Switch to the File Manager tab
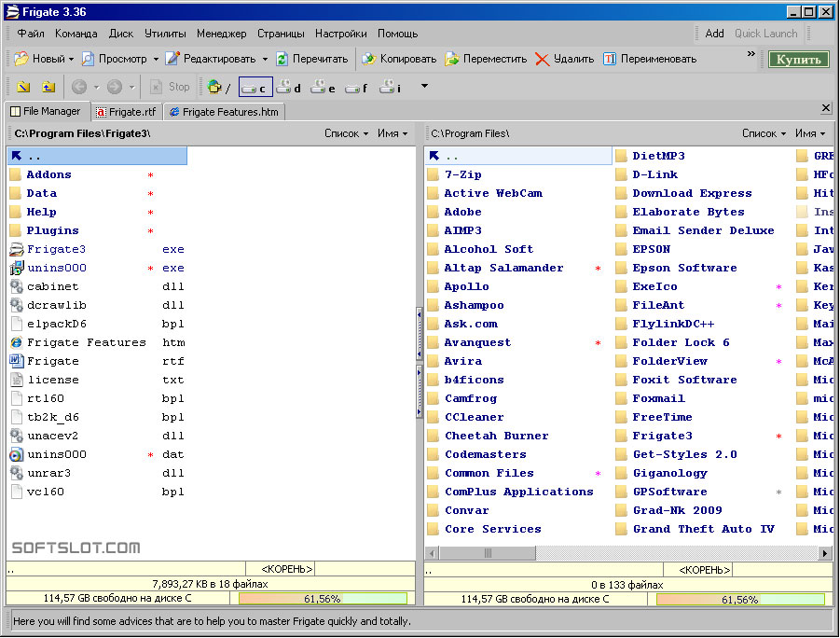This screenshot has width=840, height=638. click(x=46, y=111)
